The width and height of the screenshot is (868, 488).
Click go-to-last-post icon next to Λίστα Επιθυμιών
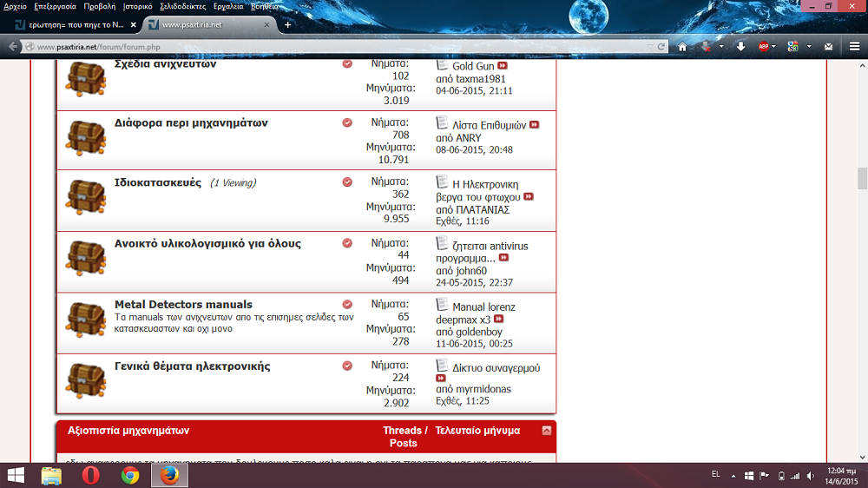tap(534, 125)
